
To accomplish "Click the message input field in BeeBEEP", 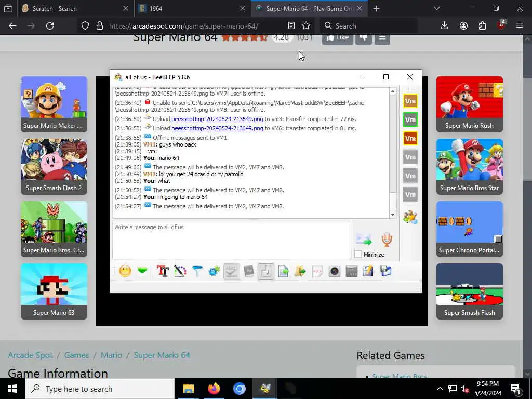I will point(231,240).
